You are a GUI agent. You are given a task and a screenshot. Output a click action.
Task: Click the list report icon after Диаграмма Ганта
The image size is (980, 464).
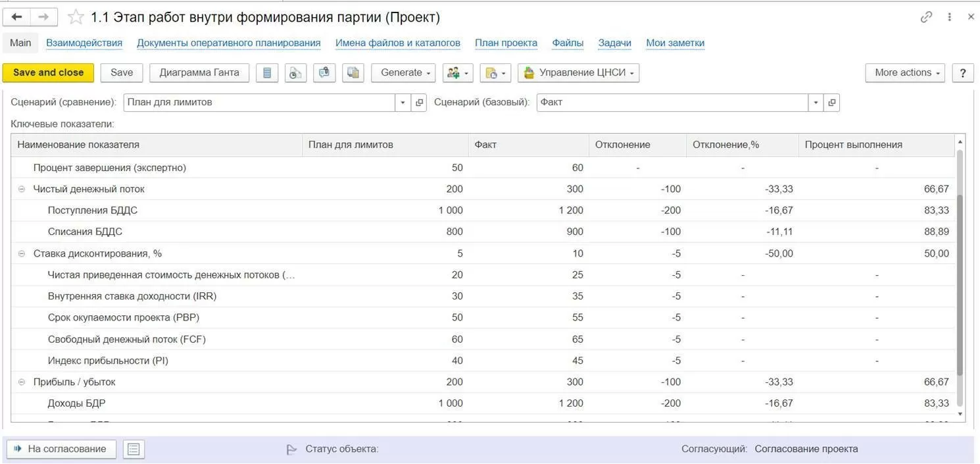pos(267,73)
